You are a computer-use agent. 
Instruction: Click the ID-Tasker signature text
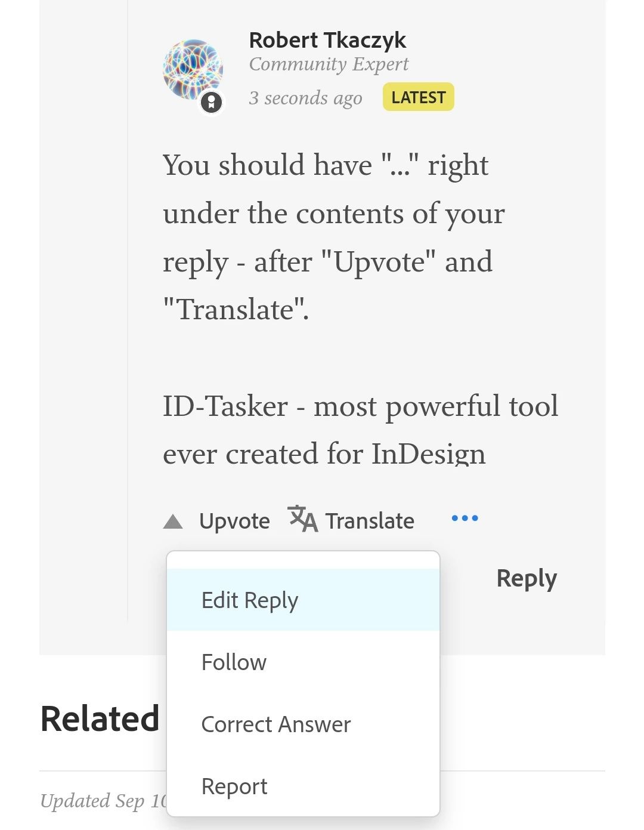pos(361,430)
